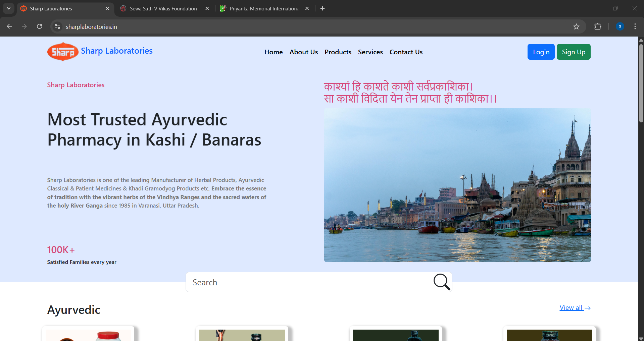Go back to the previous page
The image size is (644, 341).
[9, 26]
